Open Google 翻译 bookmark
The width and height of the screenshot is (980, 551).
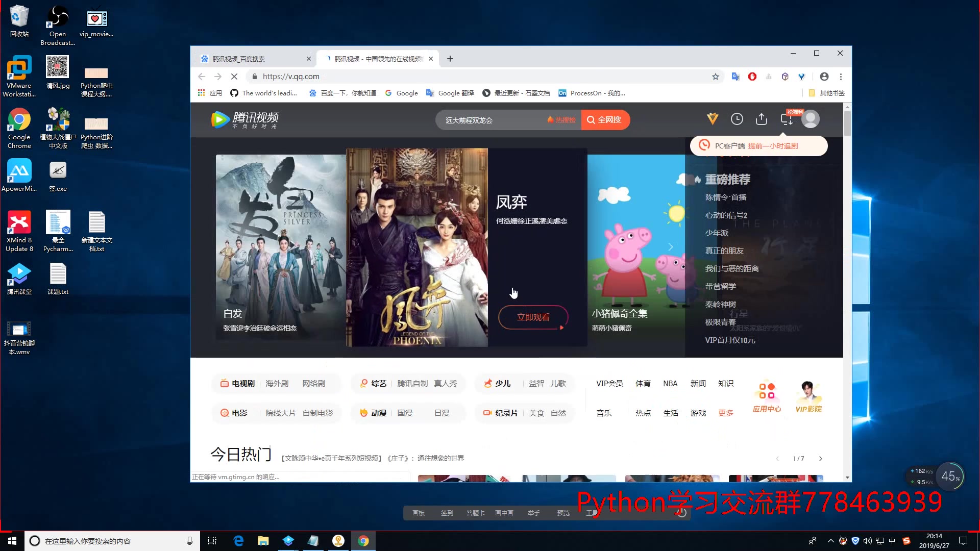tap(450, 93)
